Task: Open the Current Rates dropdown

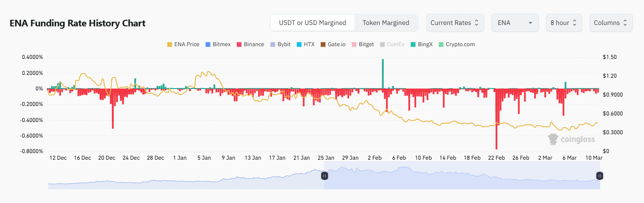Action: (455, 23)
